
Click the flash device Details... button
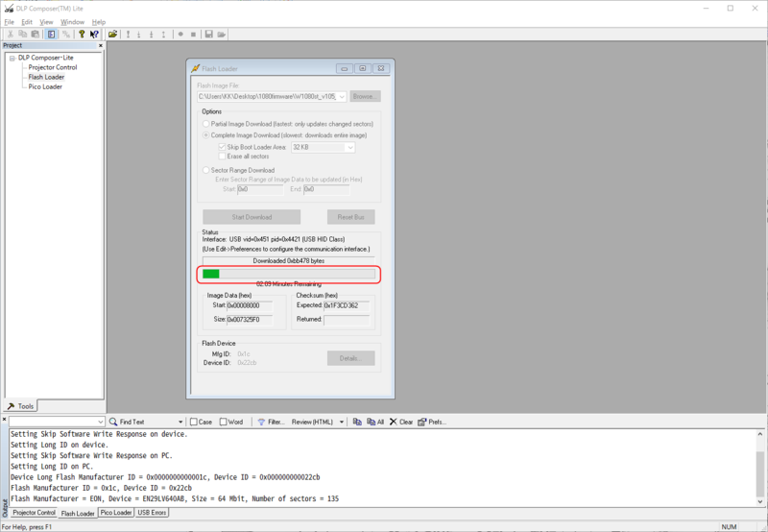coord(350,358)
